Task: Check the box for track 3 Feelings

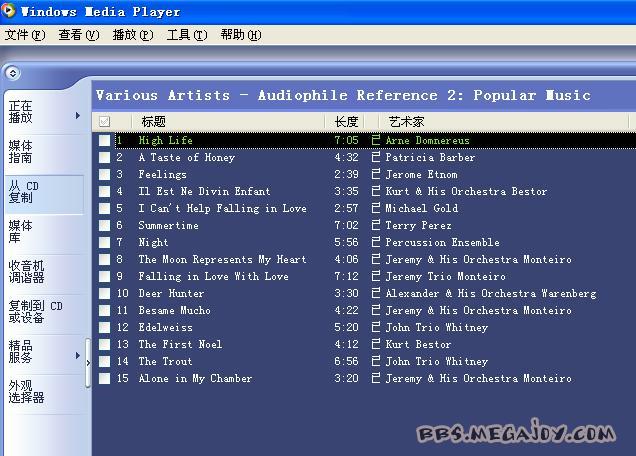Action: [x=104, y=174]
